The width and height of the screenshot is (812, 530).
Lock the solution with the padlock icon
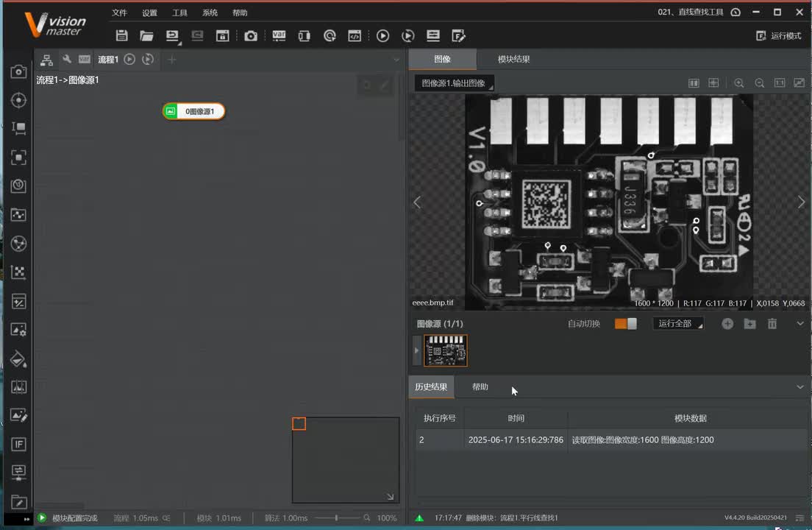(x=223, y=35)
